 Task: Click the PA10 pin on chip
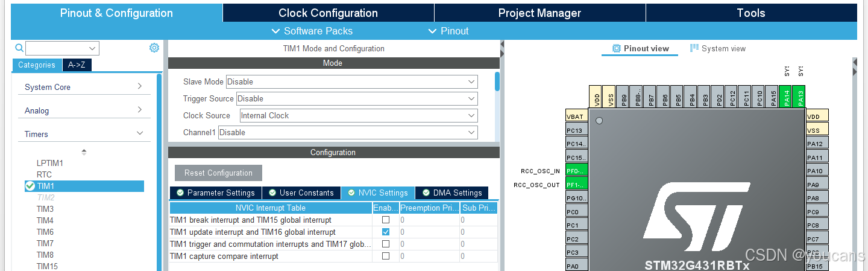[817, 171]
